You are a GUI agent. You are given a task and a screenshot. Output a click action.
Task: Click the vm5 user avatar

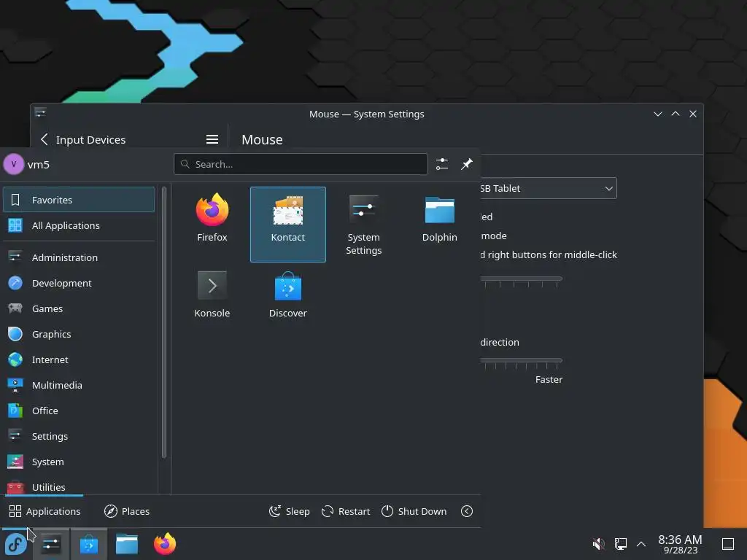(14, 164)
